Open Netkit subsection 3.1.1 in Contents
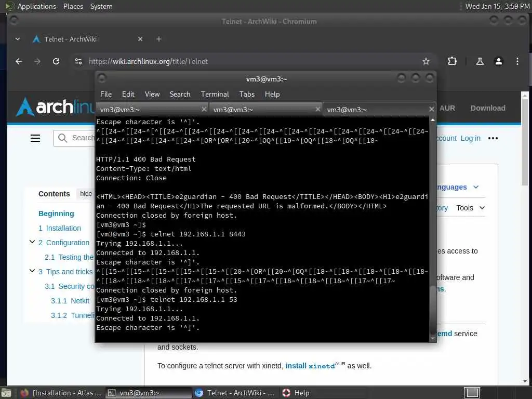The image size is (532, 399). tap(70, 301)
